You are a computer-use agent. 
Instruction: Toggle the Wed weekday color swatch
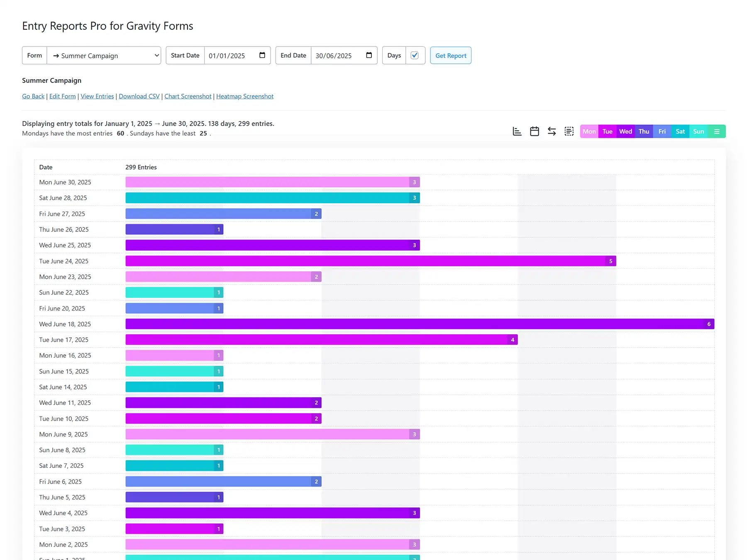625,131
